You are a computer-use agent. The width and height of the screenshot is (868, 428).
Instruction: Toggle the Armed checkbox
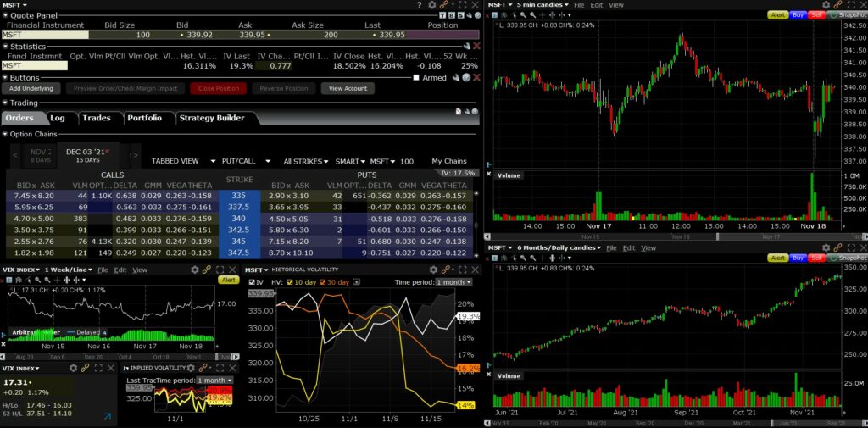[x=416, y=77]
